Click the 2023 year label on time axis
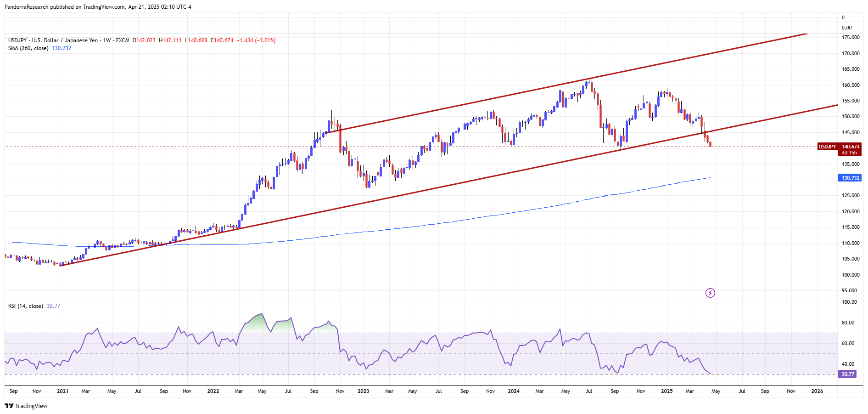 363,391
